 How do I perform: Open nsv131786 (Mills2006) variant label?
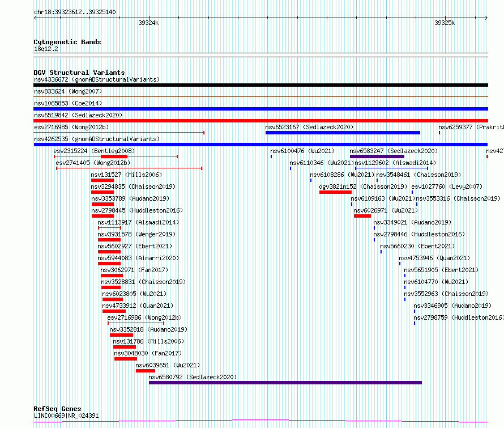click(x=148, y=341)
